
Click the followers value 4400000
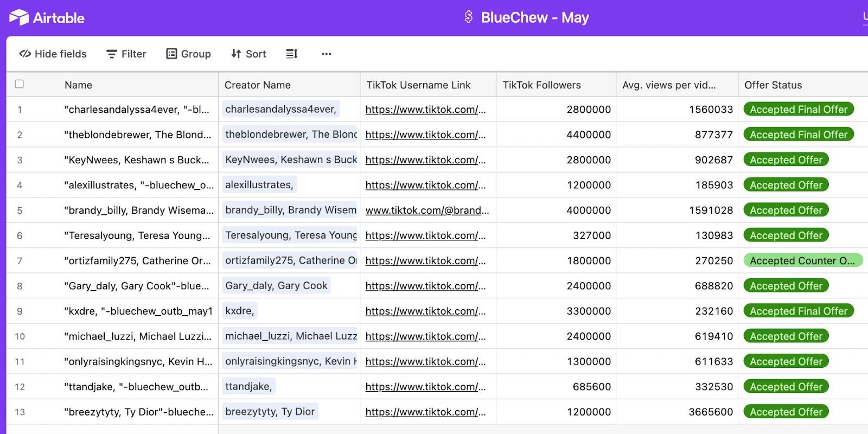pos(589,135)
